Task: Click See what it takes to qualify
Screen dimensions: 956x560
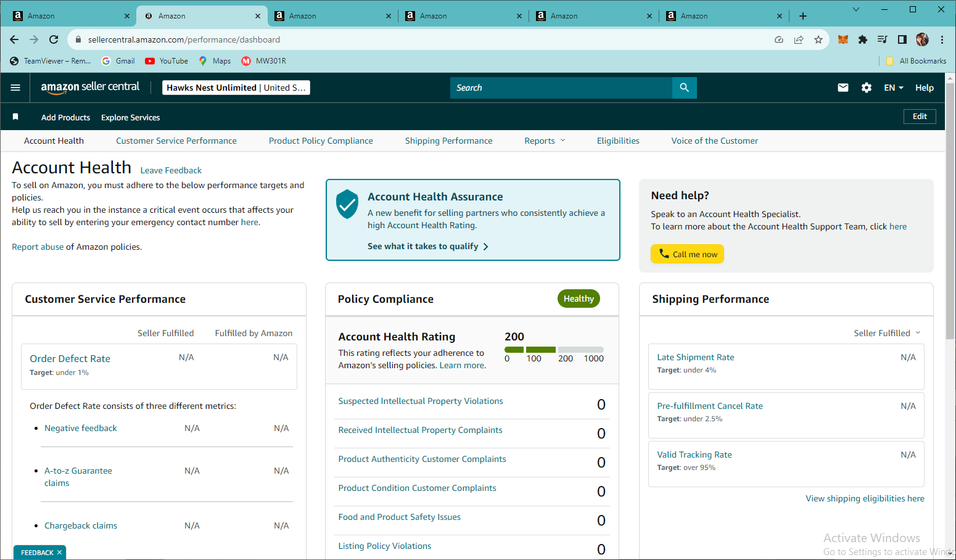Action: click(428, 246)
